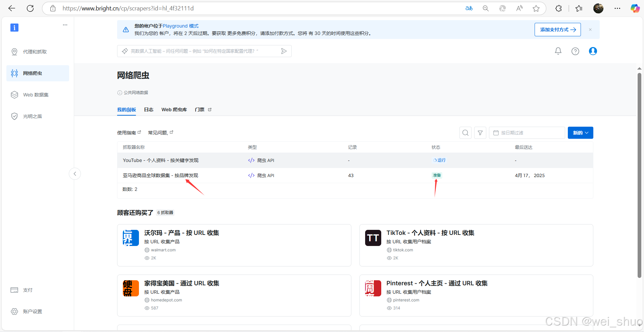
Task: Open the 使用指南 link
Action: (129, 133)
